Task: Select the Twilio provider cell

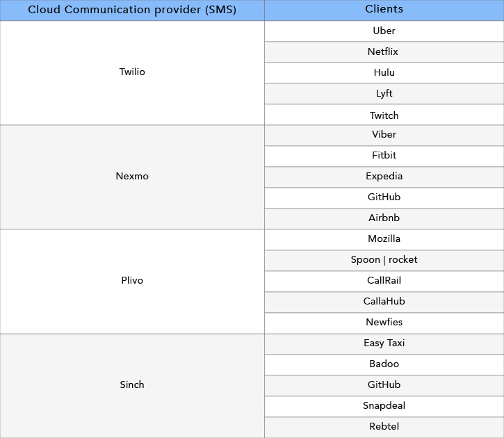Action: pos(132,72)
